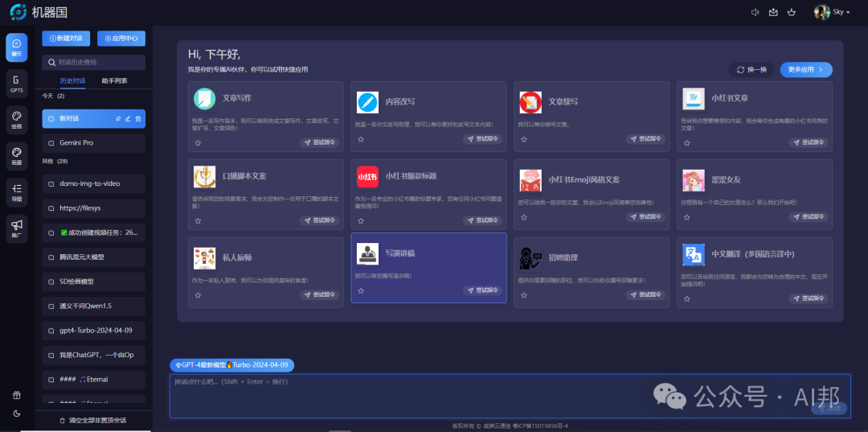This screenshot has width=868, height=432.
Task: Click the speaker announcement icon in header
Action: pos(755,12)
